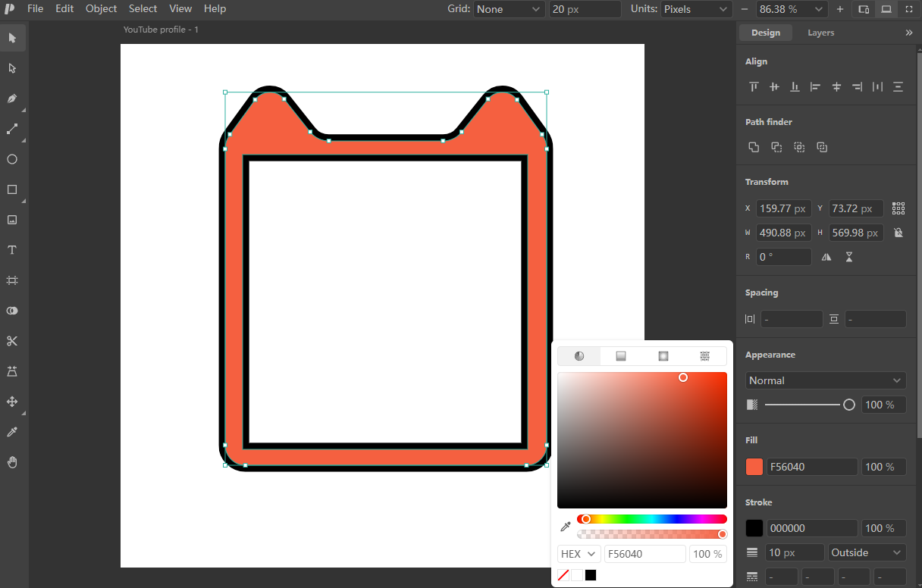This screenshot has width=922, height=588.
Task: Select the Ellipse shape tool
Action: click(12, 159)
